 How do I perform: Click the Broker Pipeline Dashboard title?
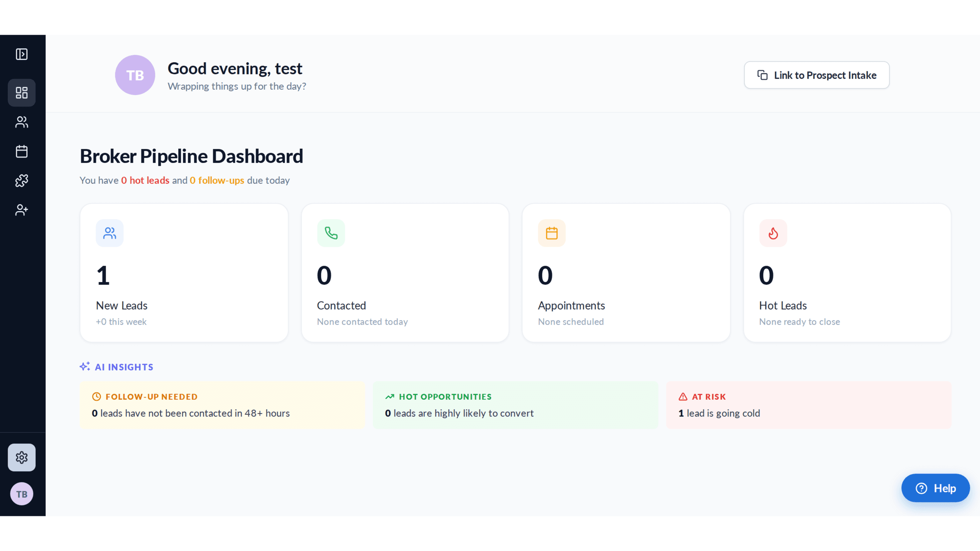(x=191, y=156)
